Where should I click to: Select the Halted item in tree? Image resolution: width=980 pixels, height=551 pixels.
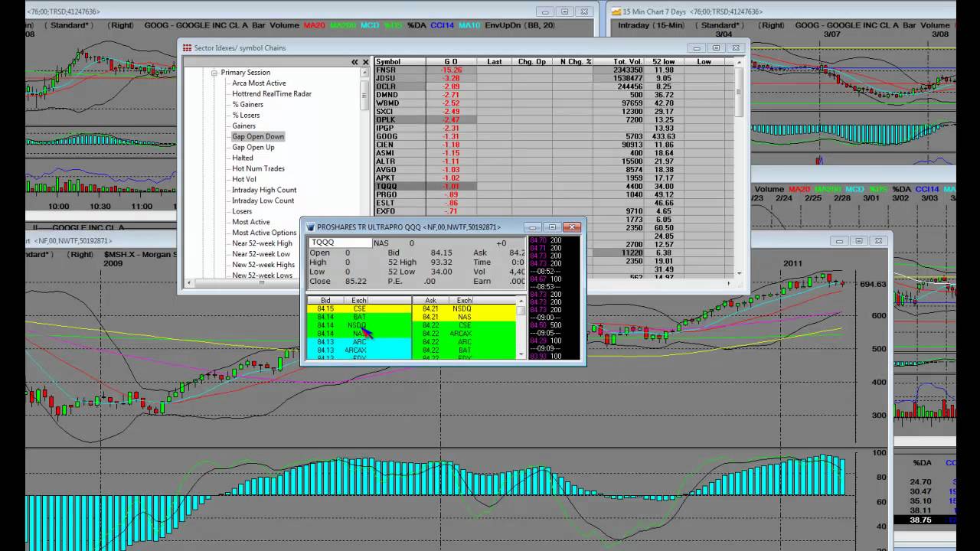click(242, 158)
